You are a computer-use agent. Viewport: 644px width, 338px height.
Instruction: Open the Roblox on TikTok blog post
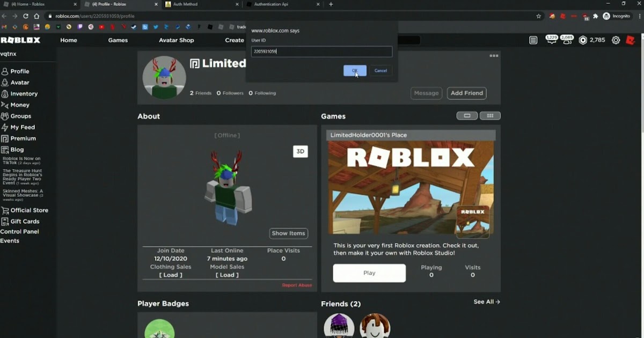tap(21, 160)
